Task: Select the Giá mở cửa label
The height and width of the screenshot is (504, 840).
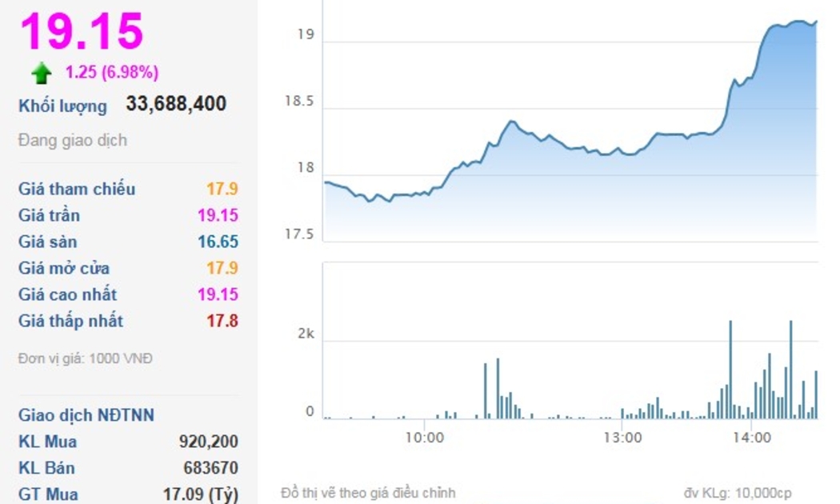Action: tap(64, 269)
